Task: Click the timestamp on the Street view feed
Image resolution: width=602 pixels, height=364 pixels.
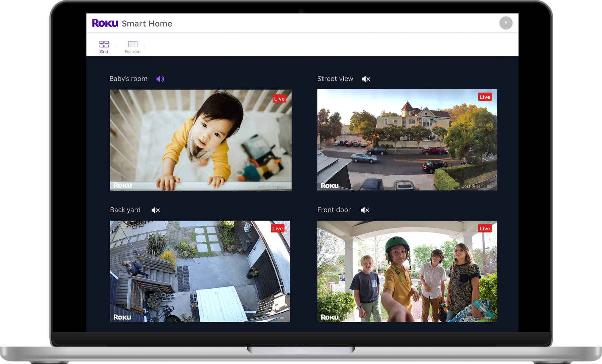Action: (477, 186)
